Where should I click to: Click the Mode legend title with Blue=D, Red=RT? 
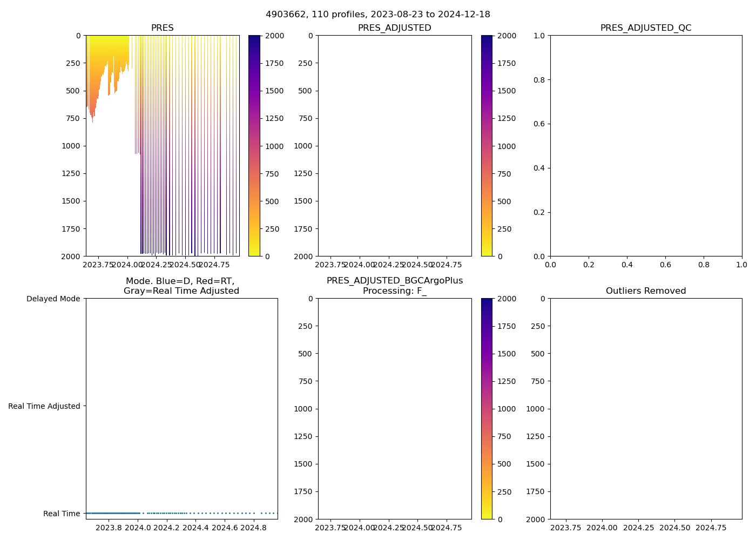181,286
